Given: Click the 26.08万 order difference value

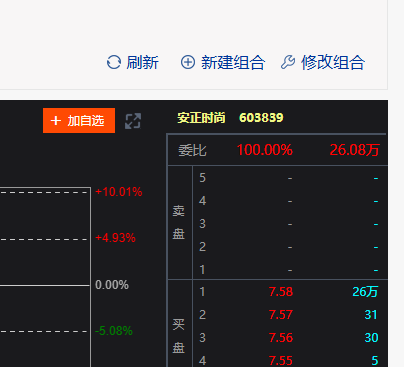Looking at the screenshot, I should [354, 150].
